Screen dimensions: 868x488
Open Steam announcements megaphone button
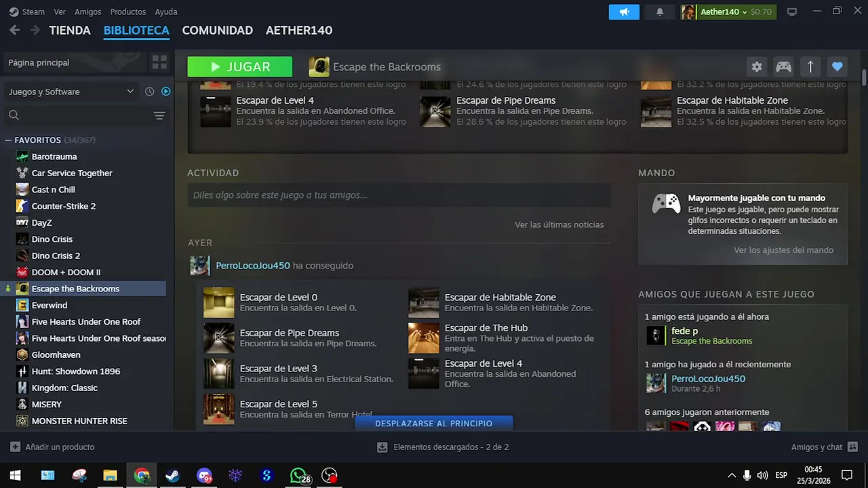click(x=624, y=12)
